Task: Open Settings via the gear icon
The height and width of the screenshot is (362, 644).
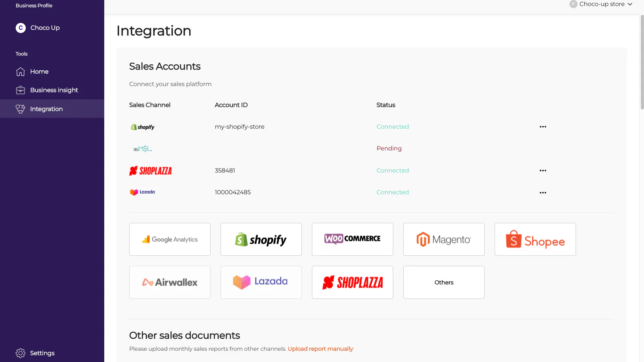Action: click(20, 353)
